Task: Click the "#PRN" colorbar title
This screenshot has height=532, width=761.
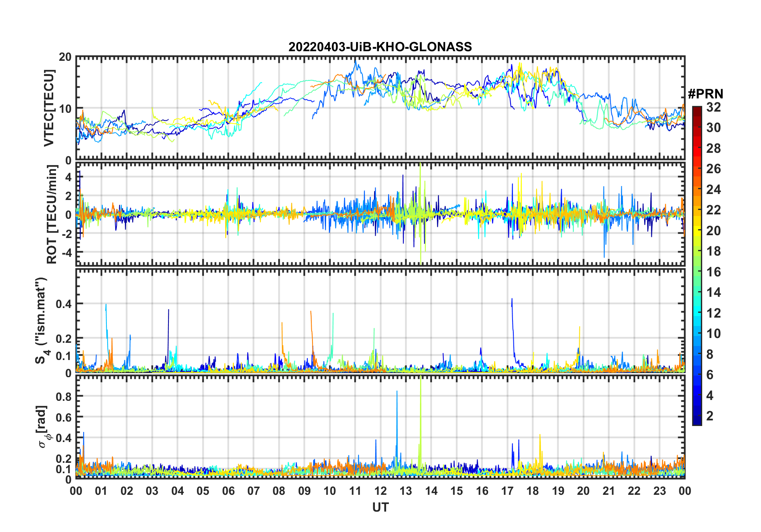Action: click(705, 94)
